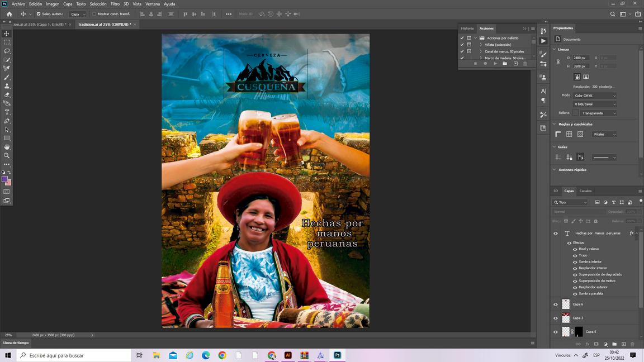Toggle checkmark for Viñeta (selección) action
This screenshot has height=362, width=644.
[462, 45]
